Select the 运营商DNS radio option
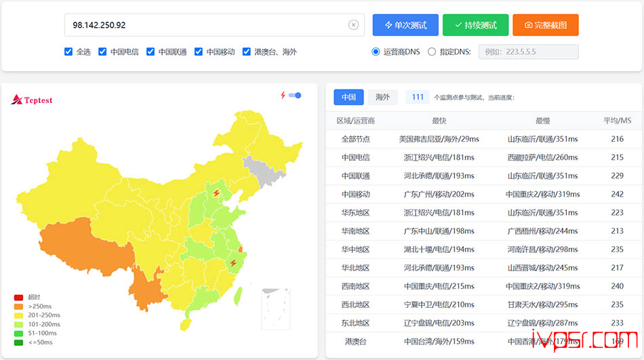Viewport: 644px width, 360px height. (376, 52)
